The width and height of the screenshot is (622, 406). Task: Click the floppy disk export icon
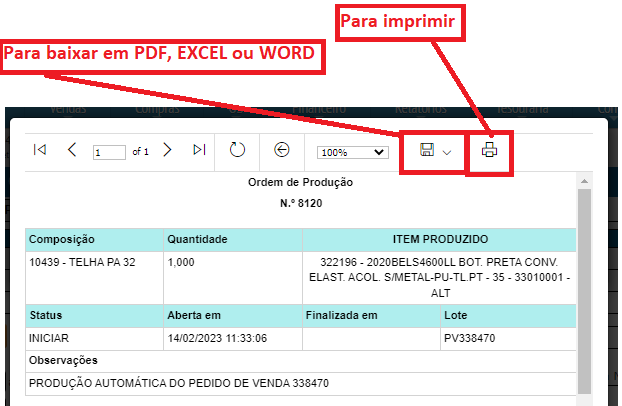[x=427, y=151]
